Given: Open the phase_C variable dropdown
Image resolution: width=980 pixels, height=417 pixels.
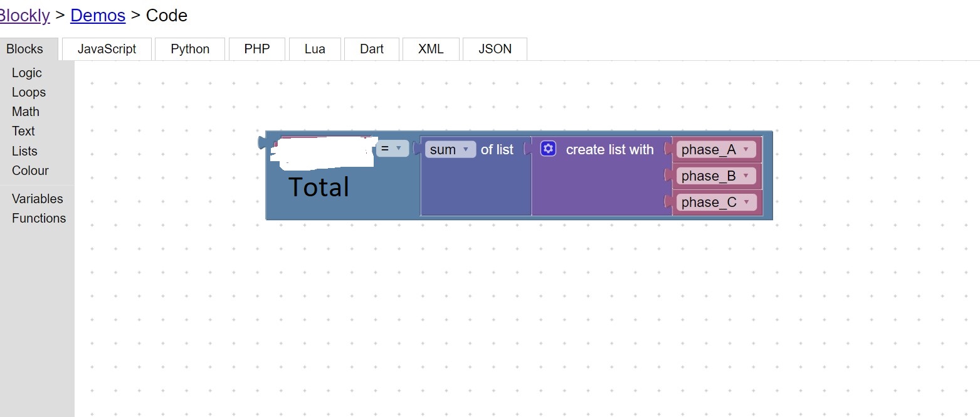Looking at the screenshot, I should click(717, 202).
